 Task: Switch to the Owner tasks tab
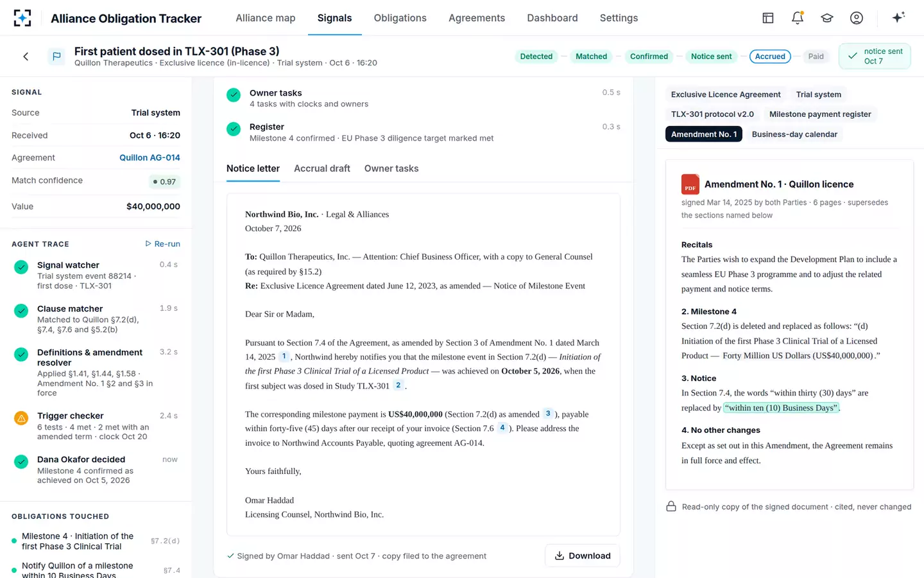point(391,168)
